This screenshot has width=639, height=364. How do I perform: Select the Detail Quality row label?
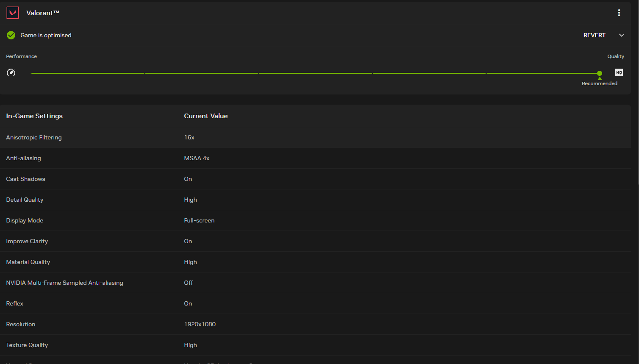(25, 200)
